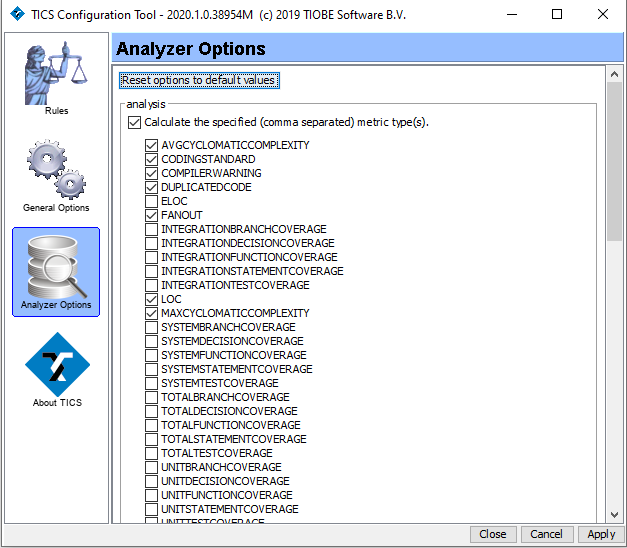The image size is (627, 548).
Task: Click Reset options to default values
Action: 198,81
